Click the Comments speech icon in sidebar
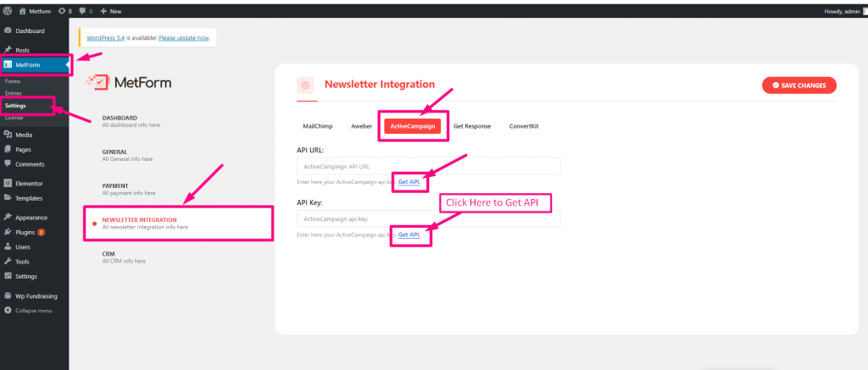The width and height of the screenshot is (868, 370). point(8,164)
